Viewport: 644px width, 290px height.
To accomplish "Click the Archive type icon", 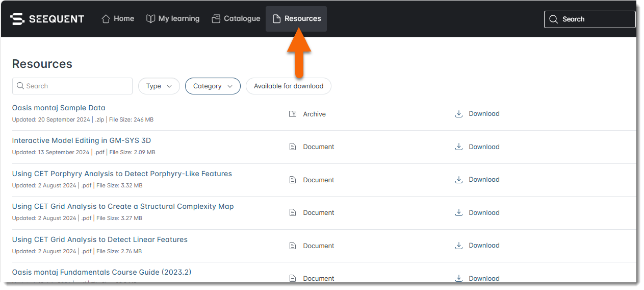I will click(293, 114).
